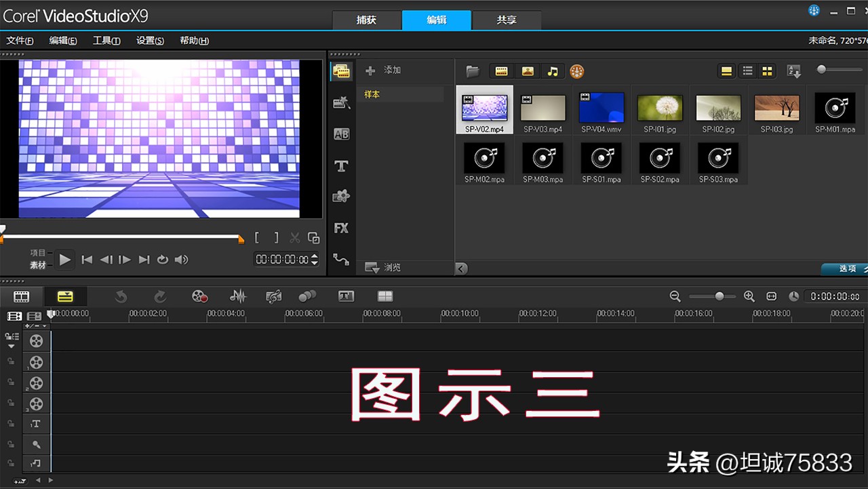868x489 pixels.
Task: Open the sort clips dropdown in library
Action: tap(793, 71)
